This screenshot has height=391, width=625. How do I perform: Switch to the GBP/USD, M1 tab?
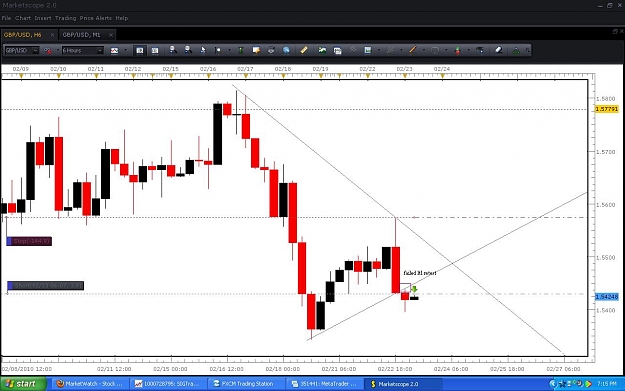pos(82,35)
